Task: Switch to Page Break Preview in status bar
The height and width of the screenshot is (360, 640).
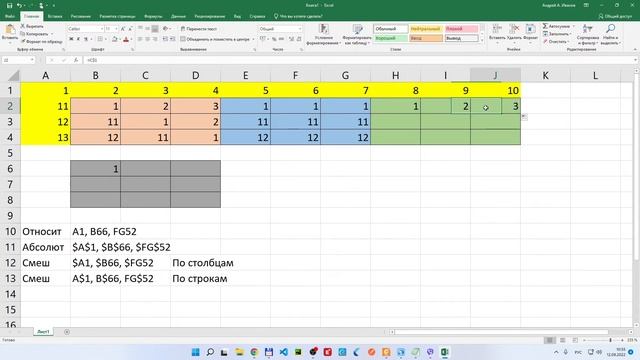Action: click(575, 340)
